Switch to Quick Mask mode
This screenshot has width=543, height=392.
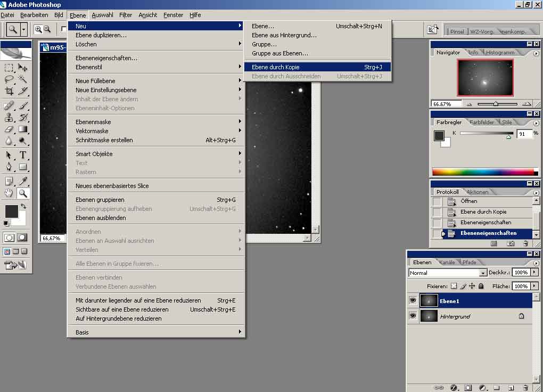point(22,238)
